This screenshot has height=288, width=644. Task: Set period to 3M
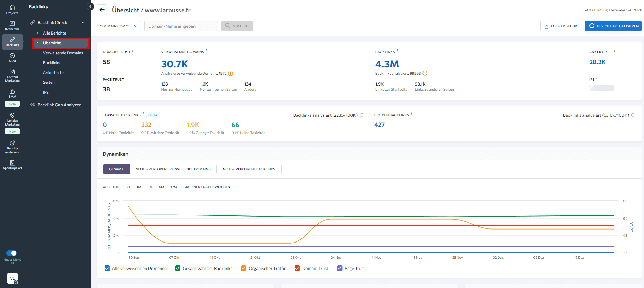point(150,187)
